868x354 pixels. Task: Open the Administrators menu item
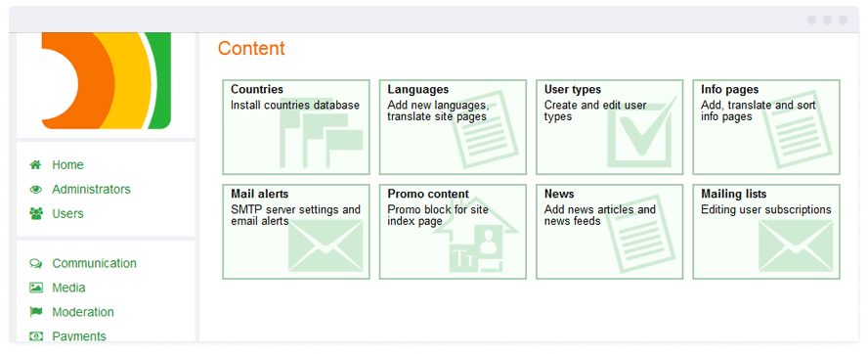[x=91, y=190]
